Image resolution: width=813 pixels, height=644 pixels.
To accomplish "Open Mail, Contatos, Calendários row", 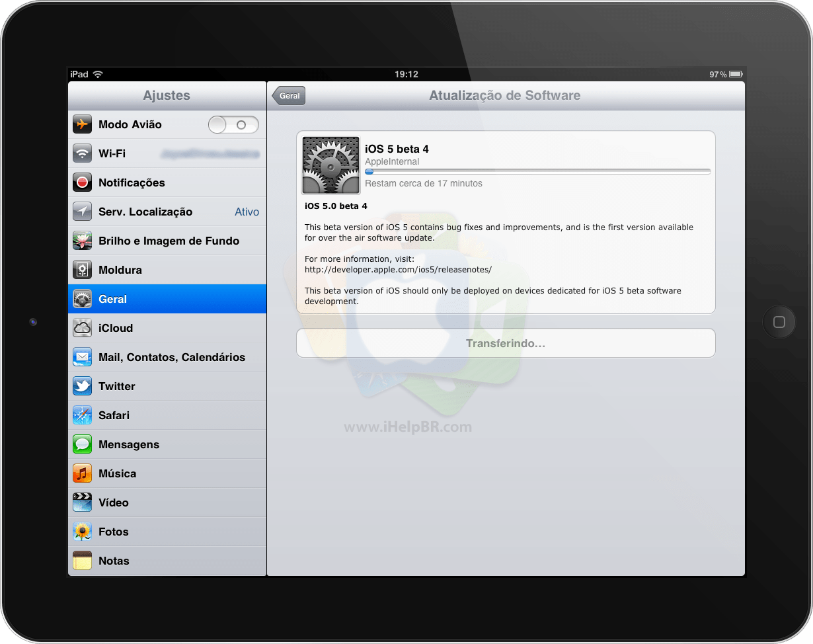I will point(167,357).
